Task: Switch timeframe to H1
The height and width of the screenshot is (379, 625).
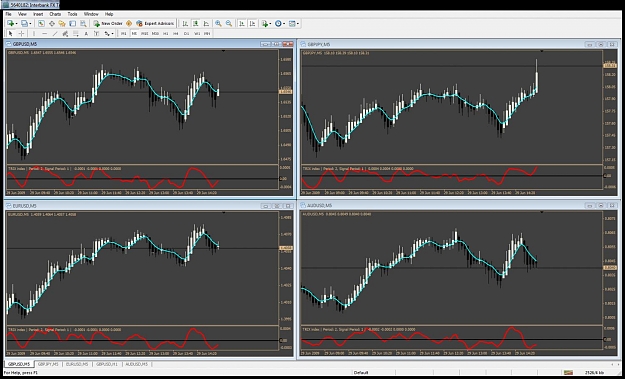Action: pyautogui.click(x=165, y=33)
